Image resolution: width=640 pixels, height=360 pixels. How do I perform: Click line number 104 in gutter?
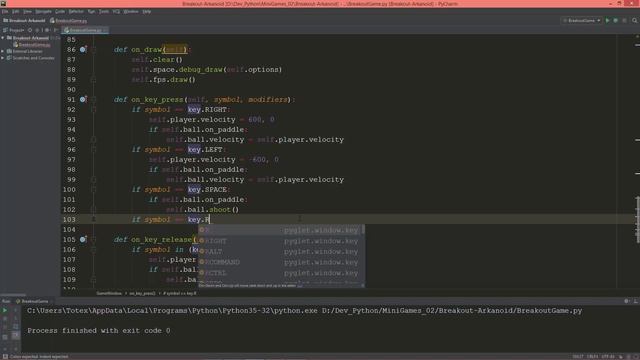(x=69, y=229)
